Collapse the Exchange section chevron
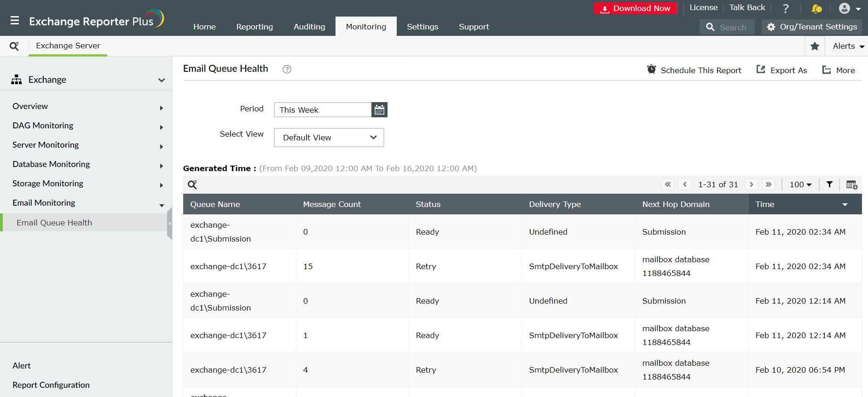868x397 pixels. pyautogui.click(x=162, y=80)
